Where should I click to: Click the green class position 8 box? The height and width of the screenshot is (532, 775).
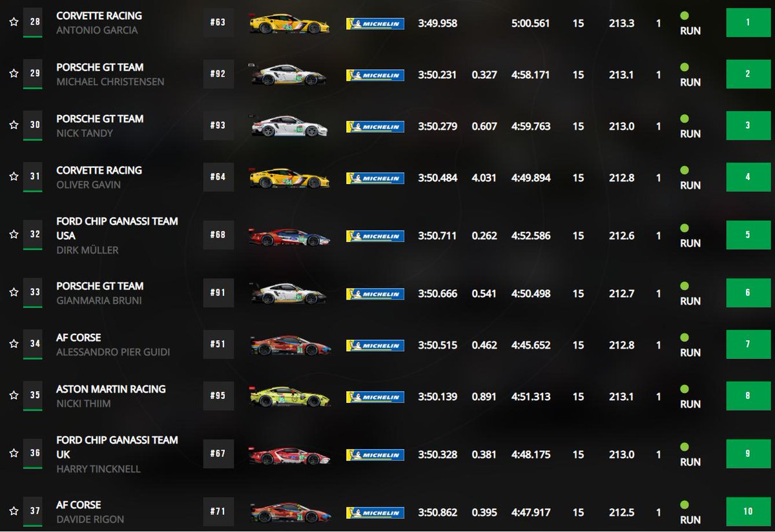[x=748, y=396]
